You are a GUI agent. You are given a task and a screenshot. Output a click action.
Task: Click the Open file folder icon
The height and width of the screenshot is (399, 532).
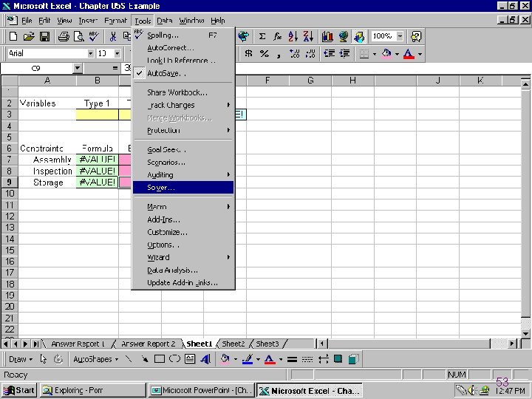click(x=29, y=36)
